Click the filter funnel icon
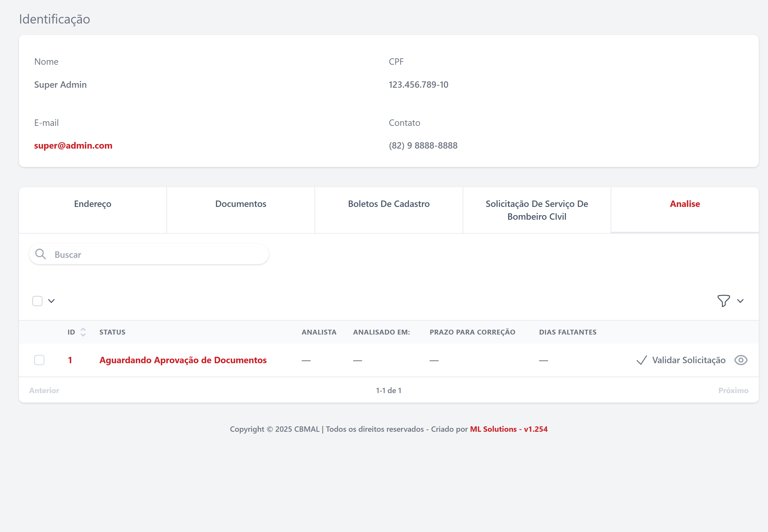This screenshot has height=532, width=768. (723, 301)
